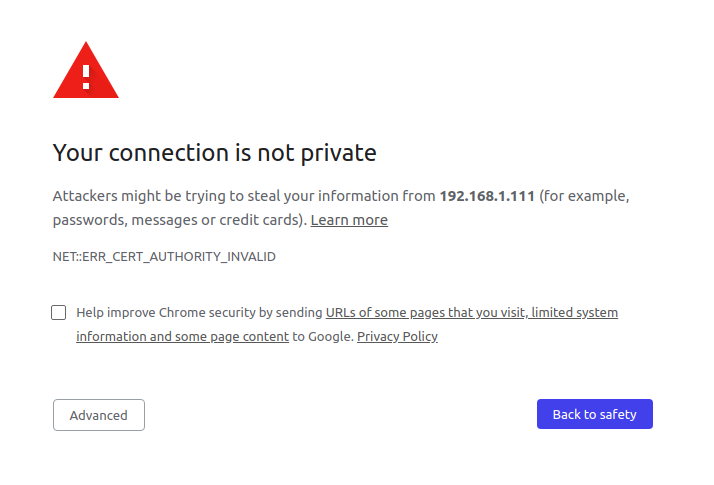Image resolution: width=714 pixels, height=485 pixels.
Task: Expand the Advanced options
Action: (x=99, y=415)
